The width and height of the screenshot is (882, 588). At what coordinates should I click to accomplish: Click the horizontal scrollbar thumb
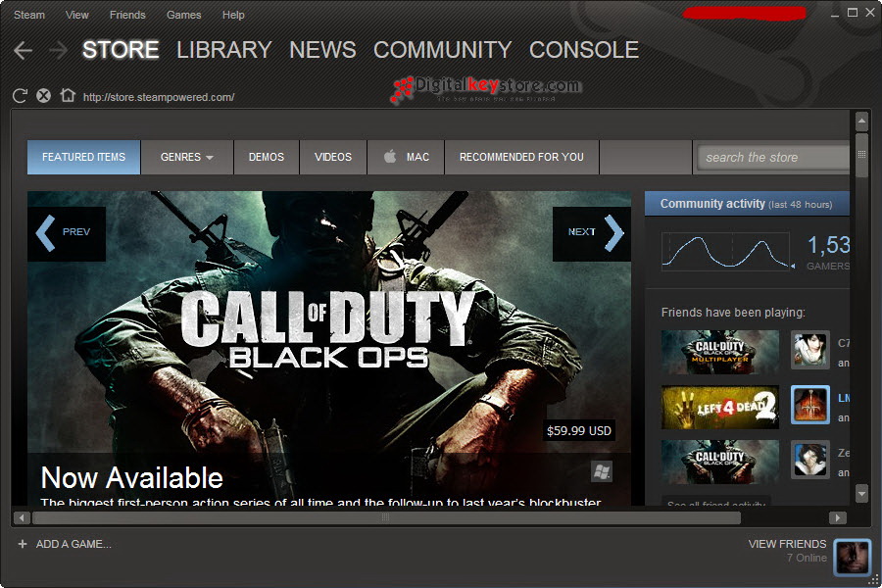point(386,517)
